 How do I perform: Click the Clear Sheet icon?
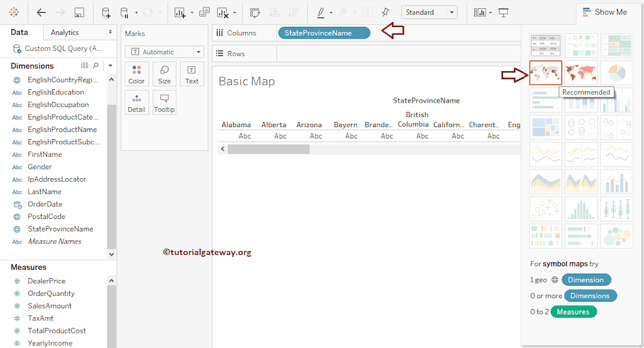point(222,13)
